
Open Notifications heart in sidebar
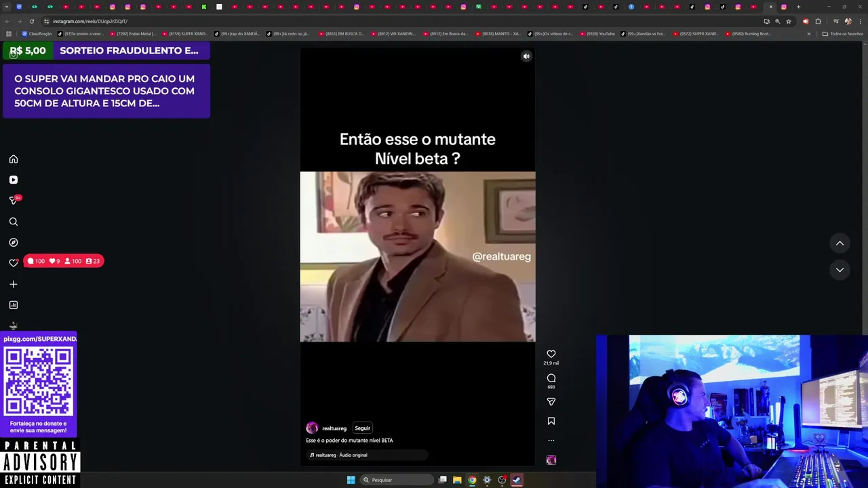14,263
